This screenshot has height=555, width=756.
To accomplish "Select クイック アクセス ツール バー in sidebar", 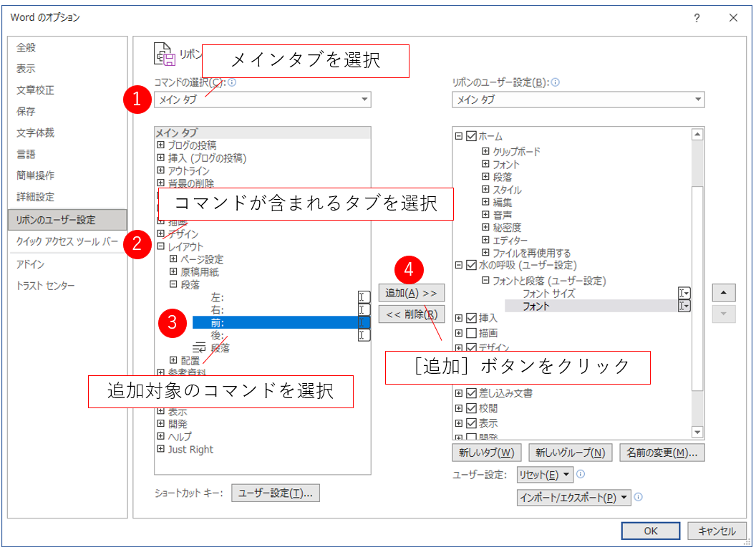I will 67,241.
